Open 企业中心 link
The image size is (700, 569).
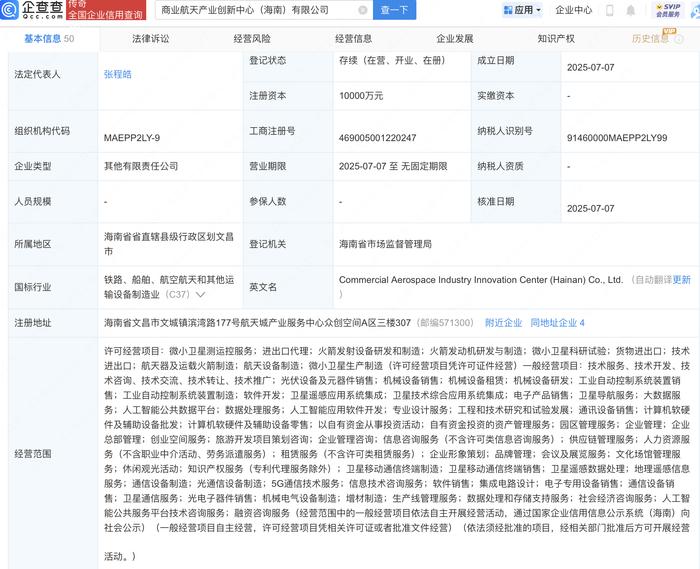tap(573, 10)
